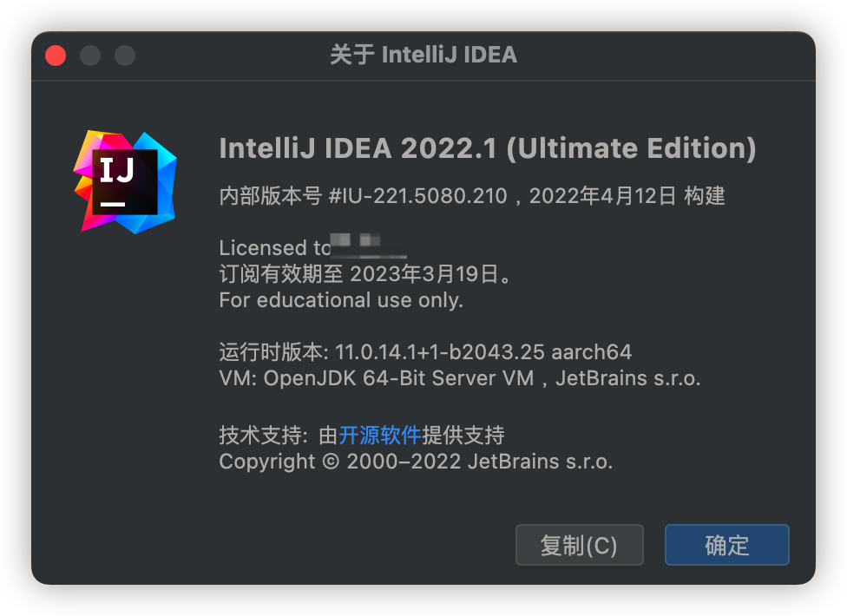The width and height of the screenshot is (847, 616).
Task: Click the dialog title 关于 IntelliJ IDEA
Action: pyautogui.click(x=424, y=54)
